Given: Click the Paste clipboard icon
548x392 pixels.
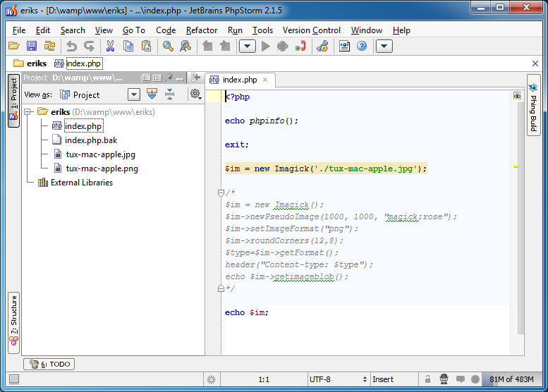Looking at the screenshot, I should coord(146,46).
